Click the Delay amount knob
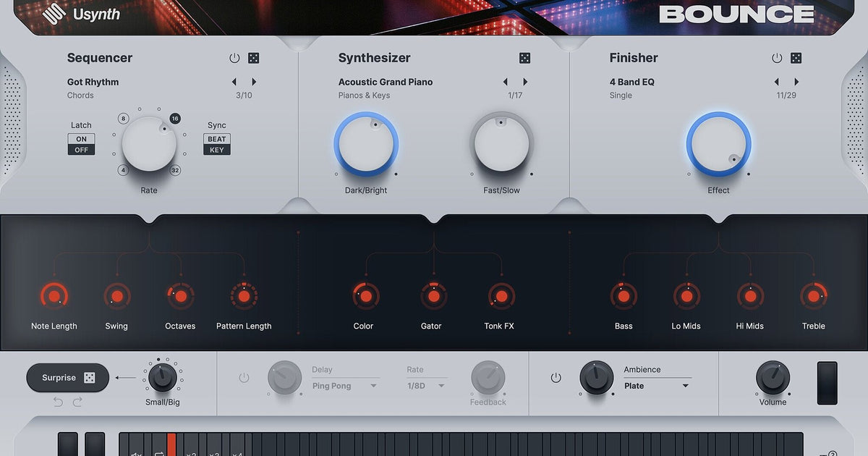Image resolution: width=868 pixels, height=456 pixels. point(284,378)
